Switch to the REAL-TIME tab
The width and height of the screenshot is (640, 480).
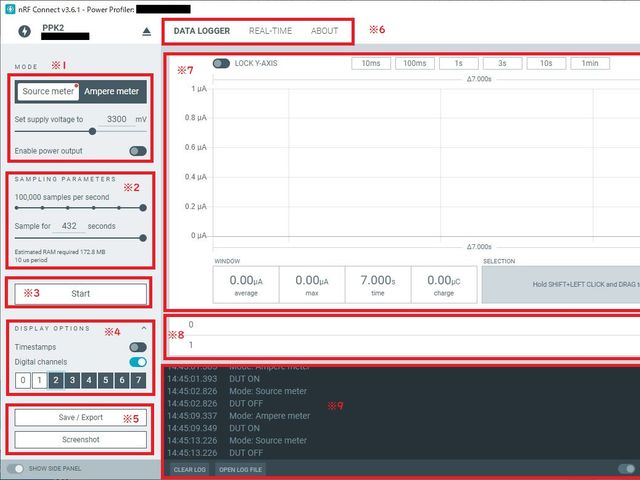(270, 31)
